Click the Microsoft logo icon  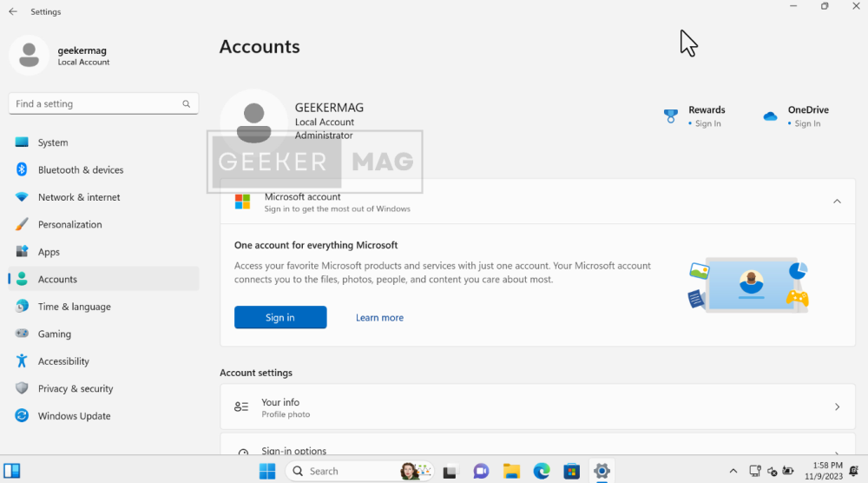pos(242,202)
